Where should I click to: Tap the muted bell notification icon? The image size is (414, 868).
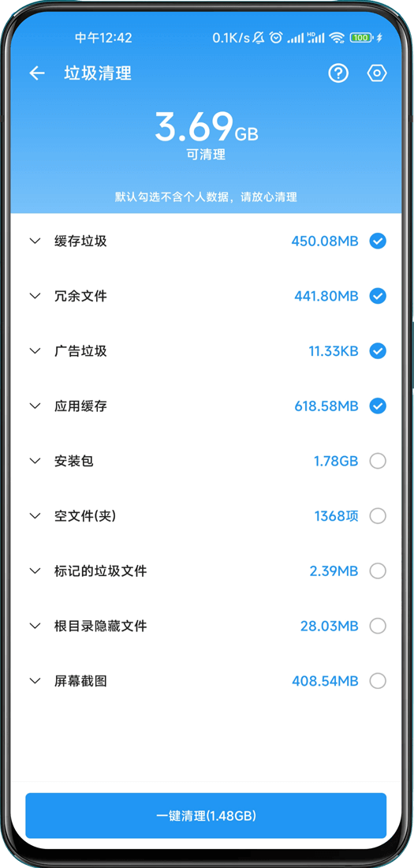(x=259, y=38)
